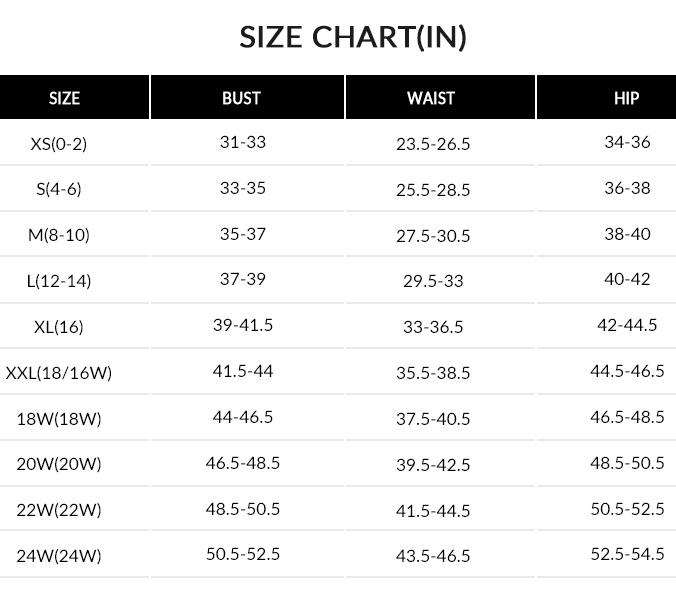Viewport: 676px width, 600px height.
Task: Select the 24W(24W) size label
Action: tap(59, 555)
